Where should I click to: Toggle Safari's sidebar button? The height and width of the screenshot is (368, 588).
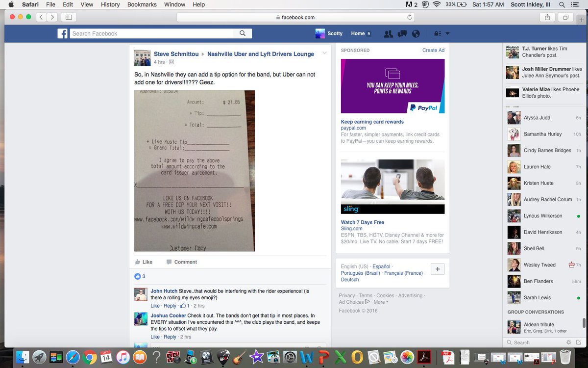click(69, 17)
